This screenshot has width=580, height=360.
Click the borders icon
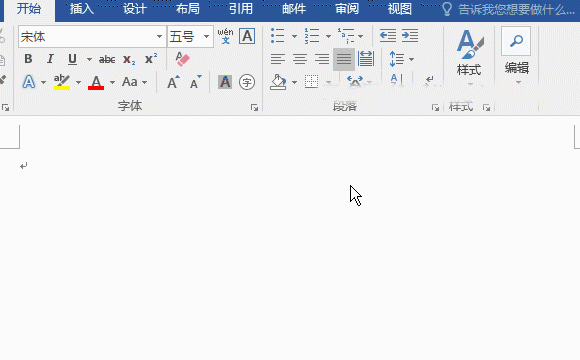311,82
